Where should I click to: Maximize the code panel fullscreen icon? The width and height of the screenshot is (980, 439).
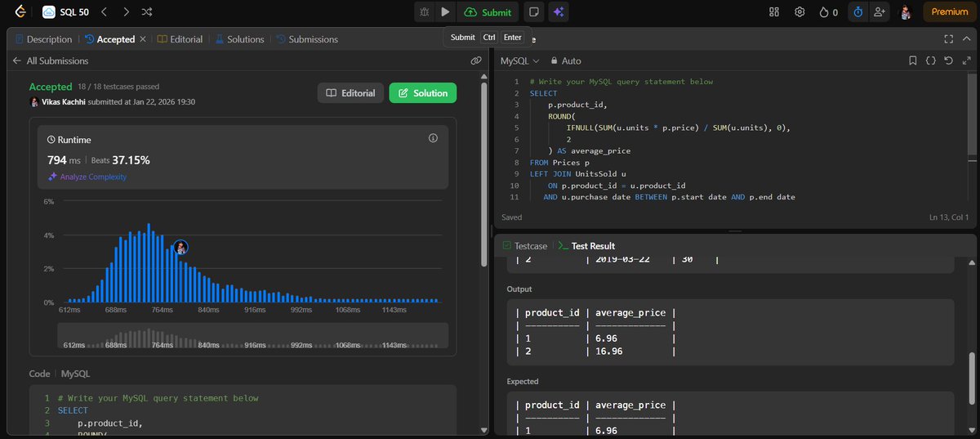pos(949,38)
